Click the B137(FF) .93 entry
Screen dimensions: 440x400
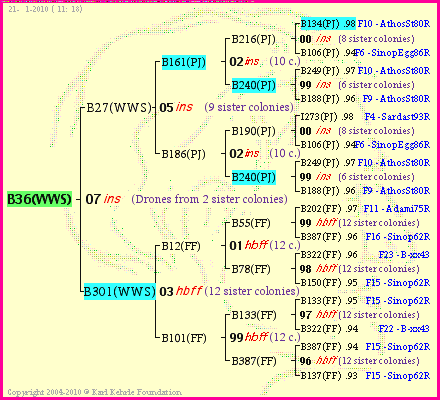coord(329,375)
